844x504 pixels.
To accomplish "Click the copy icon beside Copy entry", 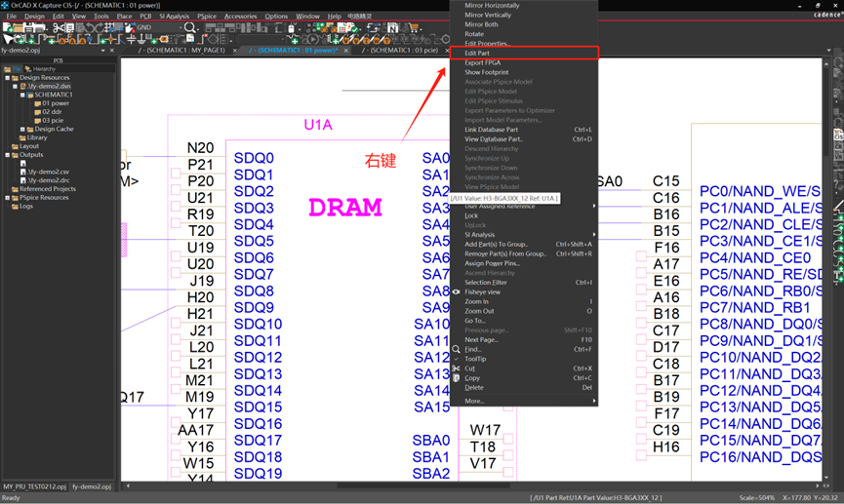I will pyautogui.click(x=456, y=378).
